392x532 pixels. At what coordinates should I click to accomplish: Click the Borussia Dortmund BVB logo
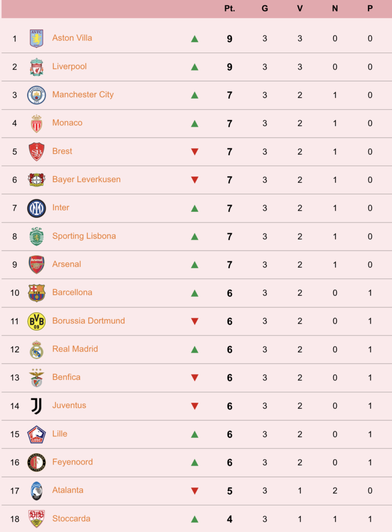(x=36, y=321)
